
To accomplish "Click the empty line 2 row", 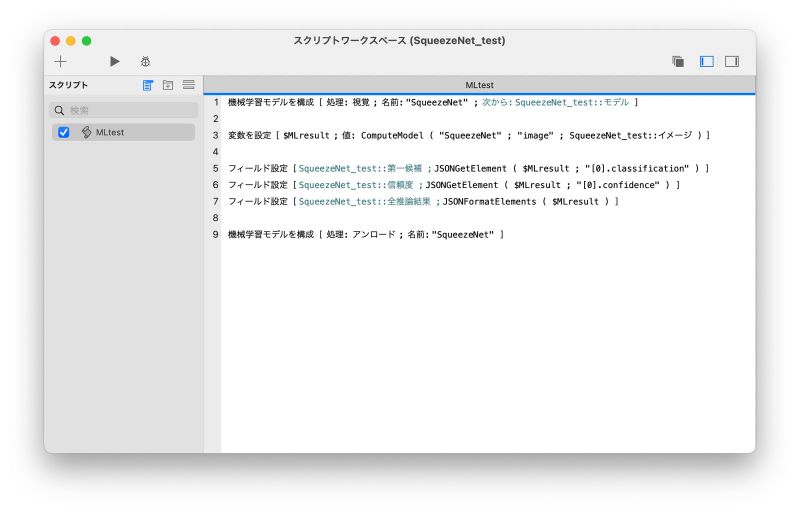I will click(488, 119).
